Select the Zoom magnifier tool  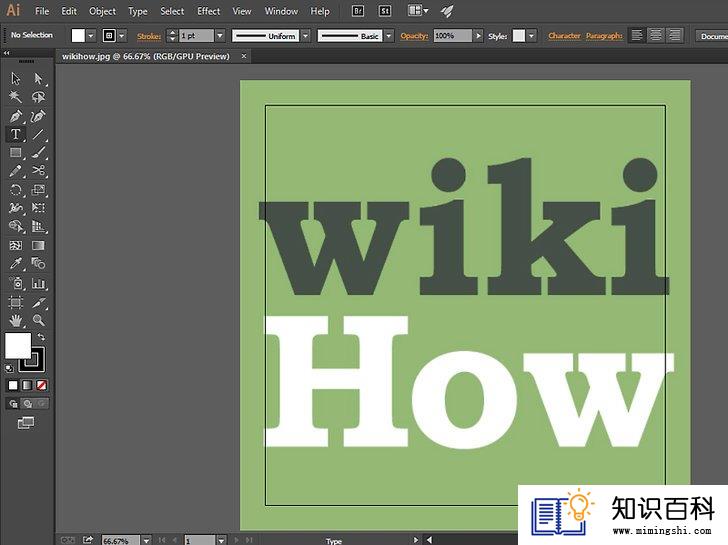point(39,320)
